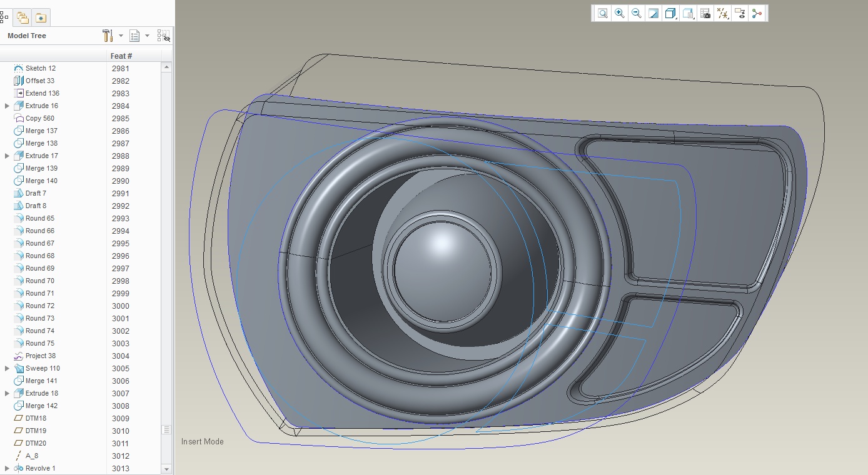This screenshot has height=475, width=868.
Task: Select the Draft 7 feature icon
Action: (18, 193)
